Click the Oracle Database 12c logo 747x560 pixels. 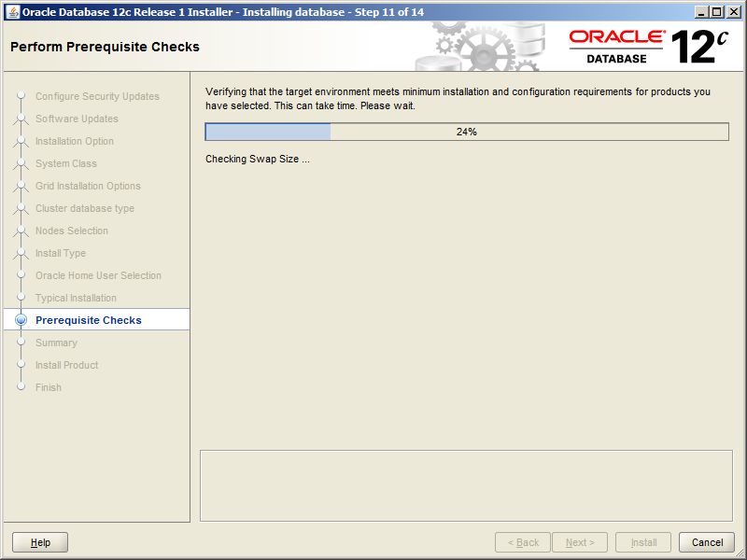[648, 47]
